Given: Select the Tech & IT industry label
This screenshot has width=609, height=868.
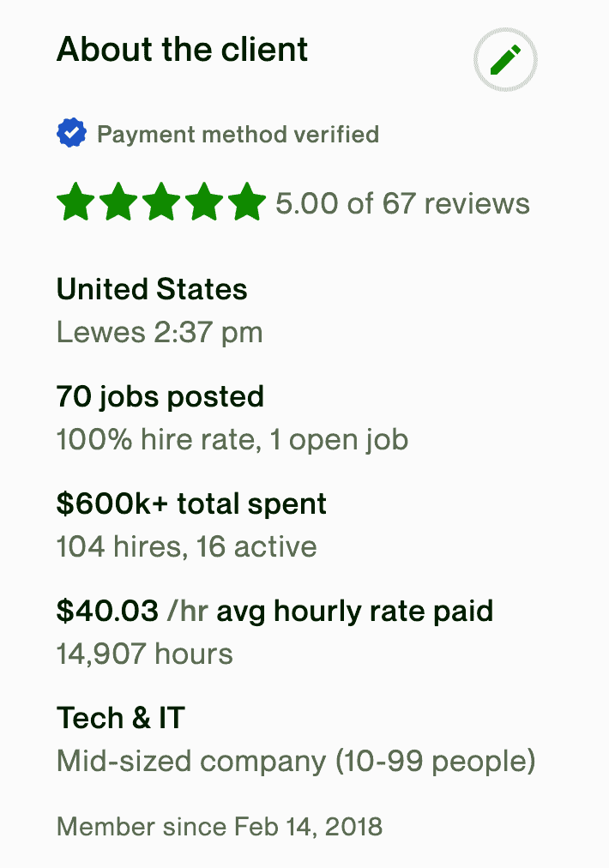Looking at the screenshot, I should pos(120,718).
